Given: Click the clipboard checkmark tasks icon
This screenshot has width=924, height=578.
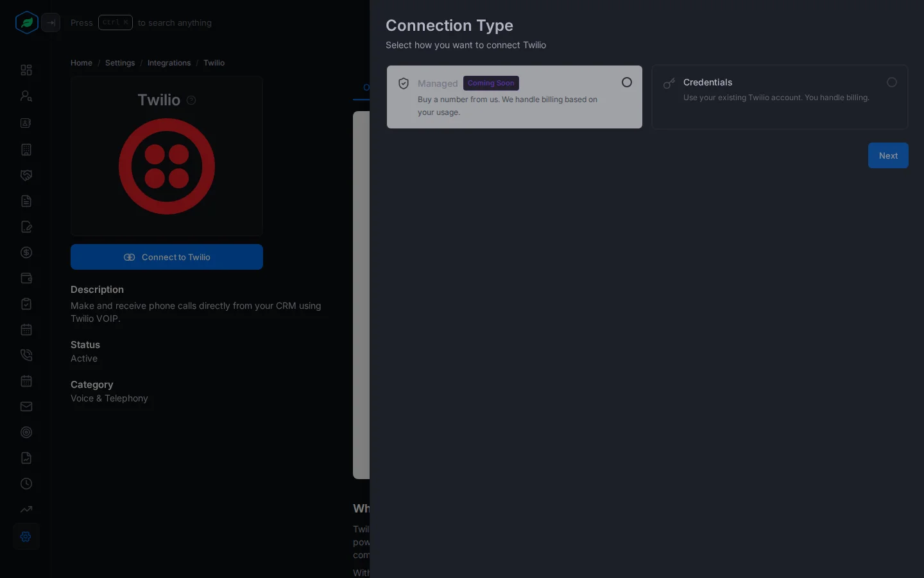Looking at the screenshot, I should coord(26,304).
